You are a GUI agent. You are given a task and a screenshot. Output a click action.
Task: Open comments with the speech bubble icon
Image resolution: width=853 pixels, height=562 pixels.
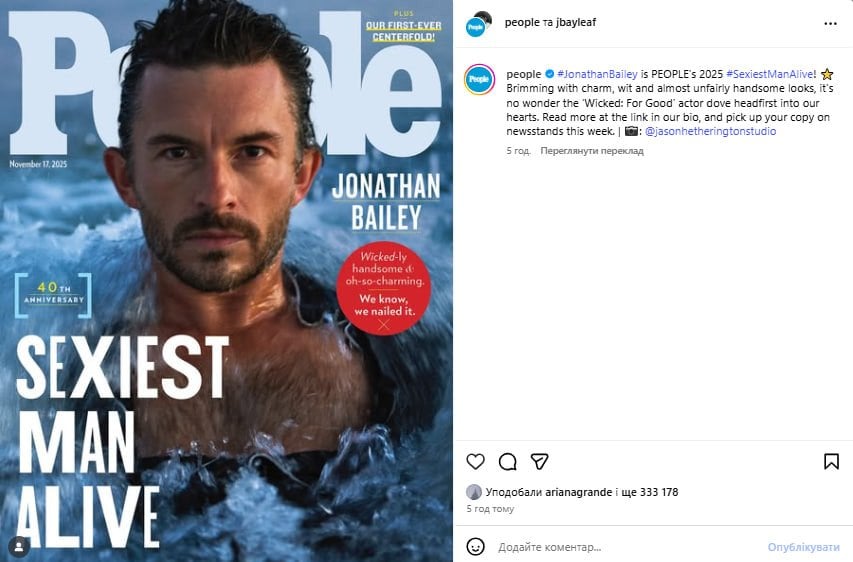point(508,461)
